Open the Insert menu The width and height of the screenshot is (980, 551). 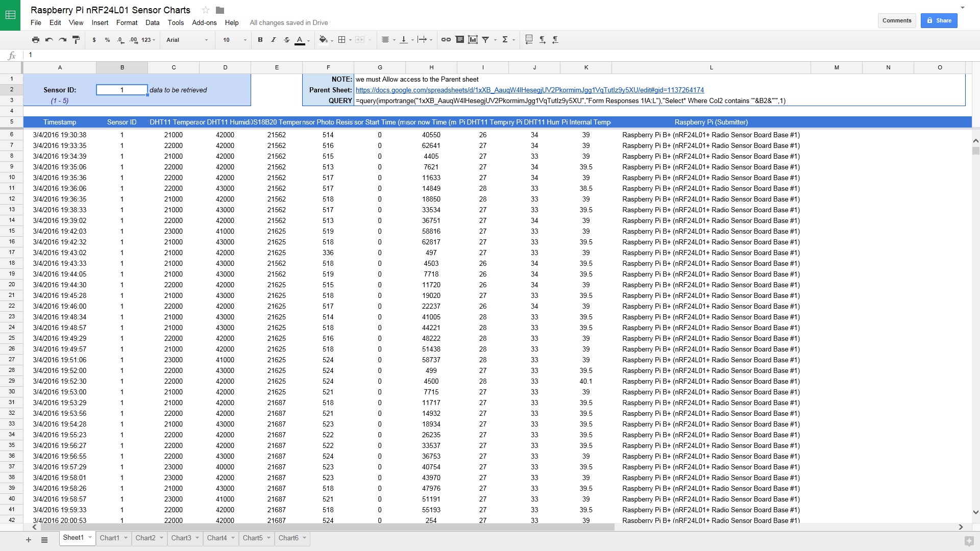[x=100, y=22]
